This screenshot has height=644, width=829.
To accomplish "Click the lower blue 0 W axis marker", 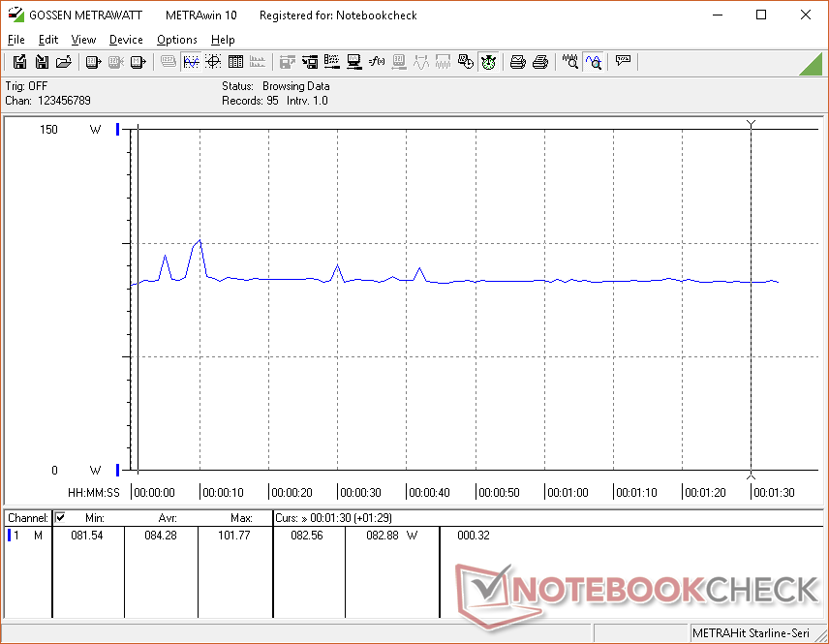I will (118, 470).
